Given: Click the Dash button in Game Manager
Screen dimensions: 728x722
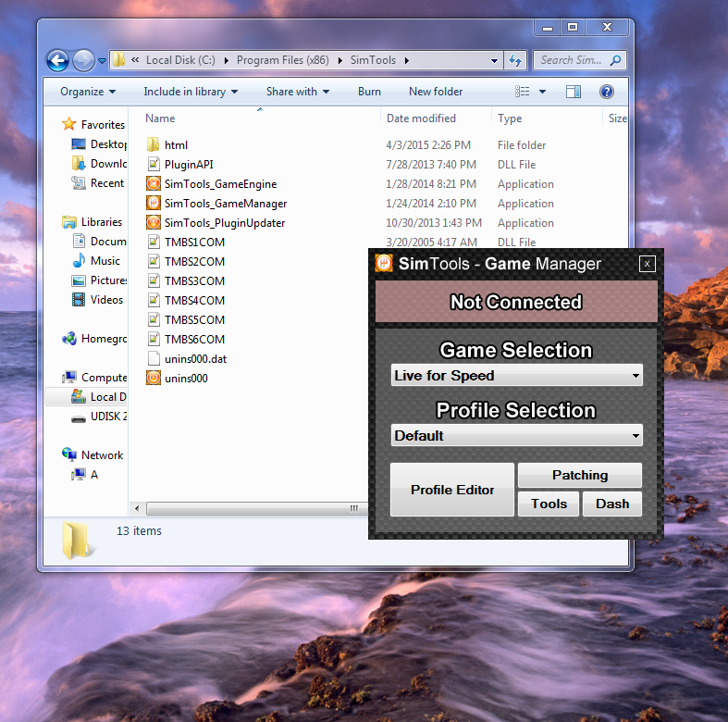Looking at the screenshot, I should (x=612, y=504).
